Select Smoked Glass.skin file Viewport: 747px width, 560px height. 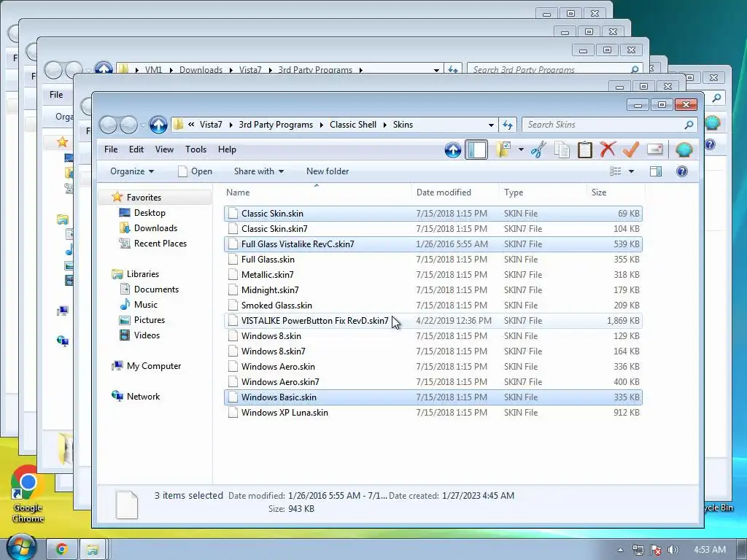[433, 306]
